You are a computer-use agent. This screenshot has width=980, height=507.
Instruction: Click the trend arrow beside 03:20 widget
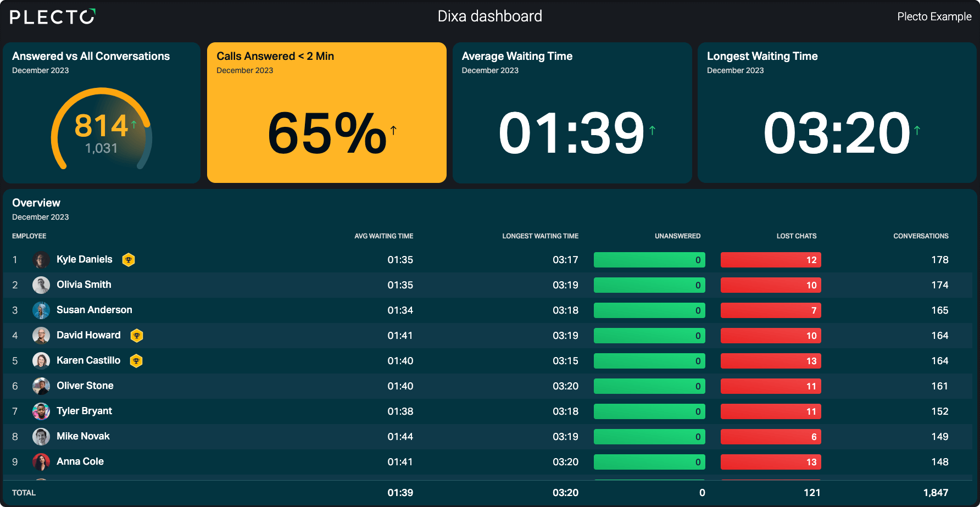[x=917, y=130]
